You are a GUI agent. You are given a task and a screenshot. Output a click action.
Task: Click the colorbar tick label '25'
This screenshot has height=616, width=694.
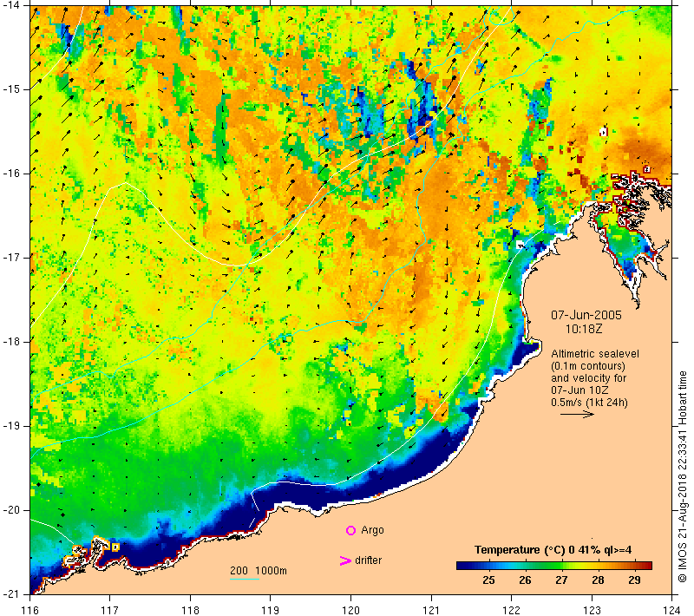point(488,580)
